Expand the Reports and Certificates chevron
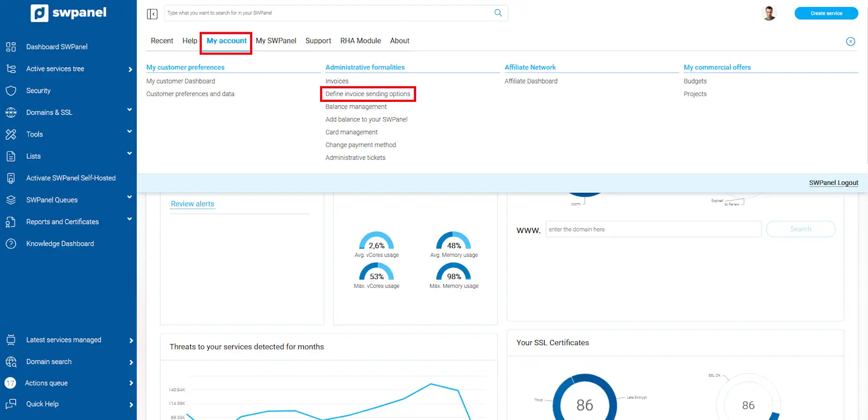This screenshot has height=420, width=868. 129,219
